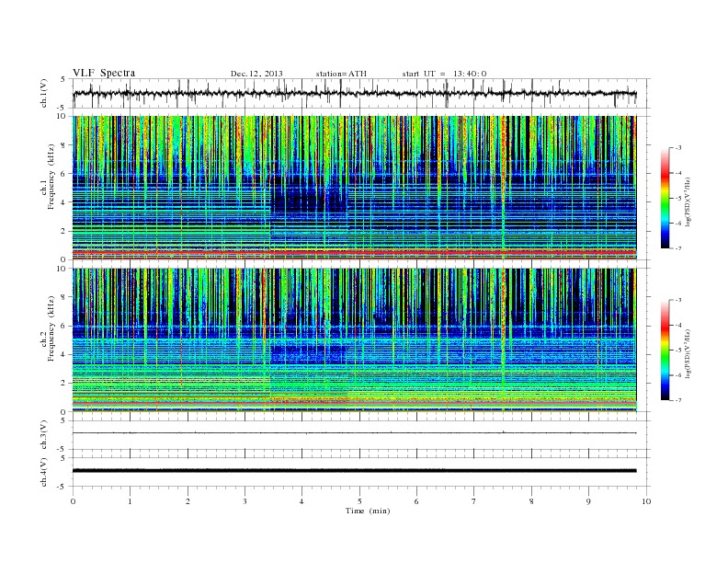Click the log(PSD) label beside ch.1 colorbar
Viewport: 728px width, 563px height.
(x=688, y=201)
